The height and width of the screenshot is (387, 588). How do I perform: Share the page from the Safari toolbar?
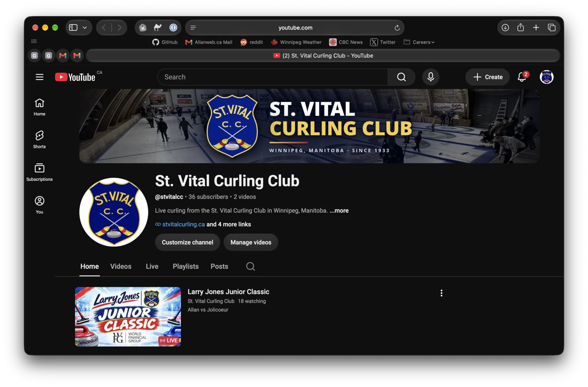tap(520, 28)
